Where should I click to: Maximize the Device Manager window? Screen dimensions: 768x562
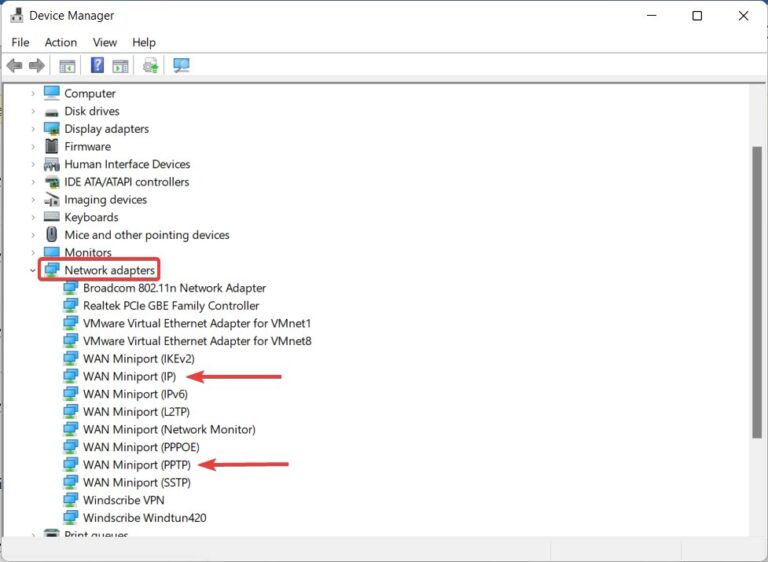coord(696,16)
